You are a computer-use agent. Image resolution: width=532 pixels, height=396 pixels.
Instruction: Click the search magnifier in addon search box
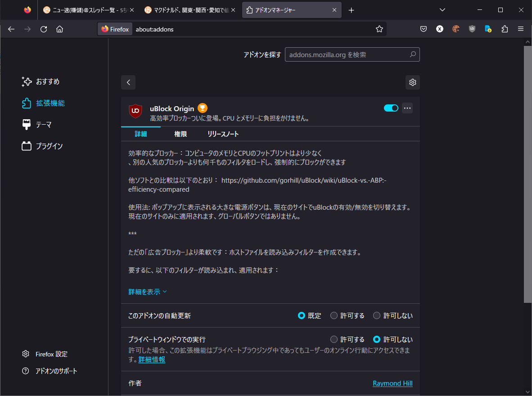click(413, 54)
